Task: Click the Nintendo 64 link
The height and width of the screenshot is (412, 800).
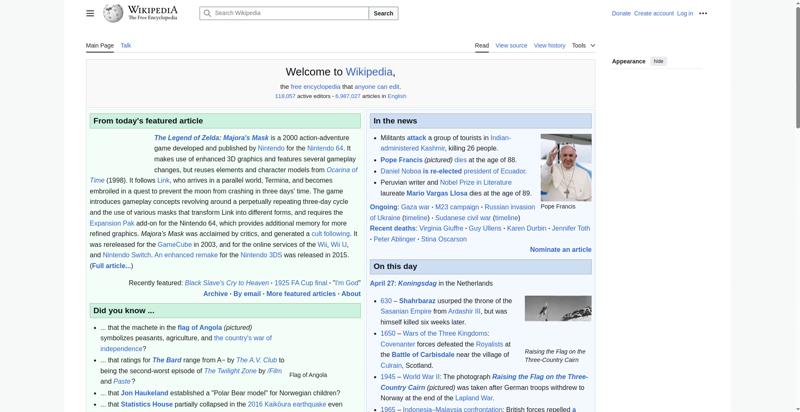Action: pos(325,148)
